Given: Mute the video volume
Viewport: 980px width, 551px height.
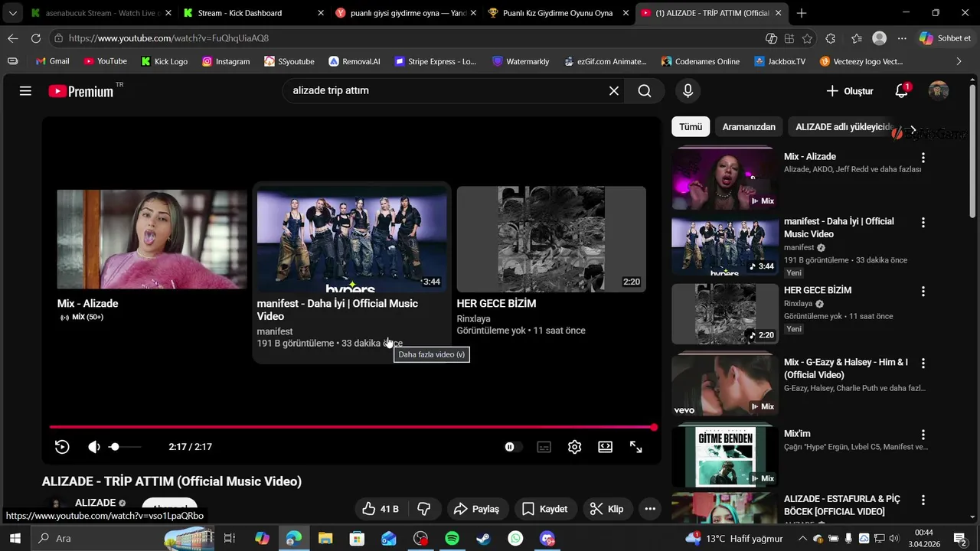Looking at the screenshot, I should 93,447.
